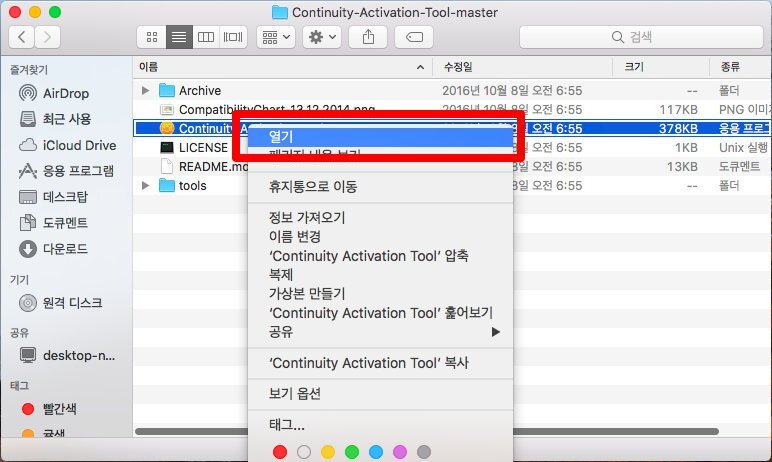Open 도큐멘트 in the sidebar
772x462 pixels.
pos(53,223)
